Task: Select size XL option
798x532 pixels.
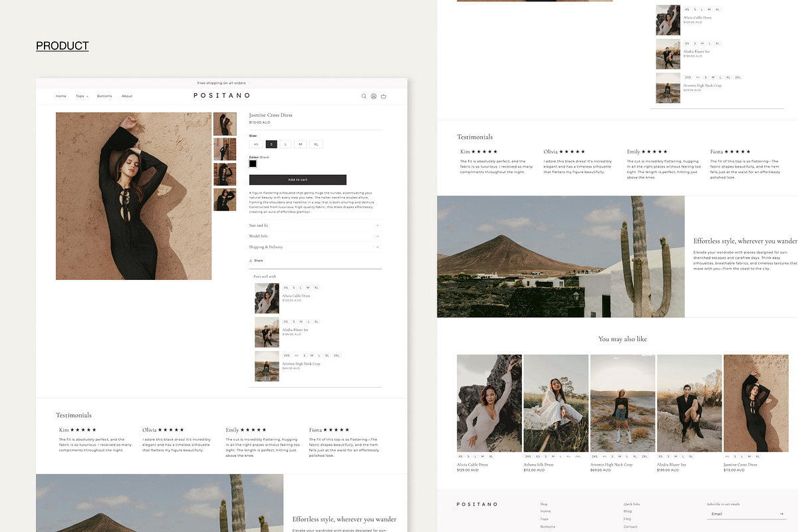Action: click(x=316, y=144)
